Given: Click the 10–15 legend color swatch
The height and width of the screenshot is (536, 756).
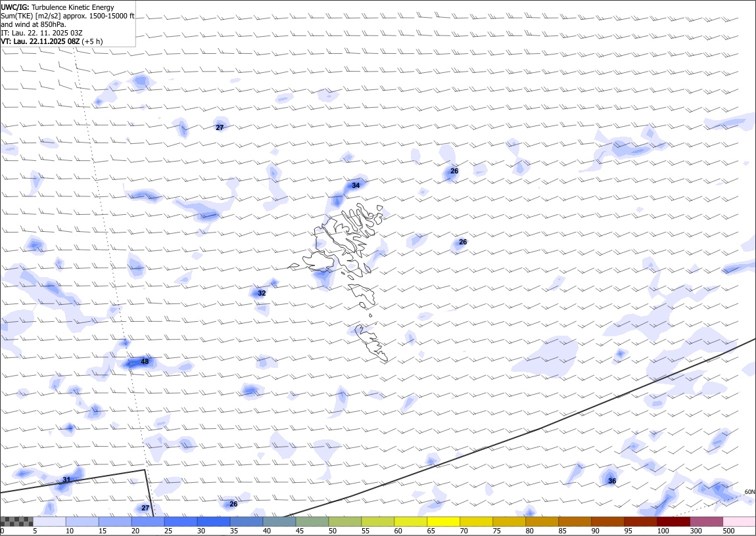Looking at the screenshot, I should (x=82, y=522).
